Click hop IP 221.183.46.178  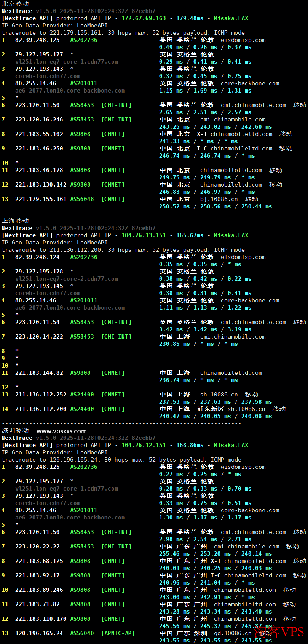pos(39,170)
